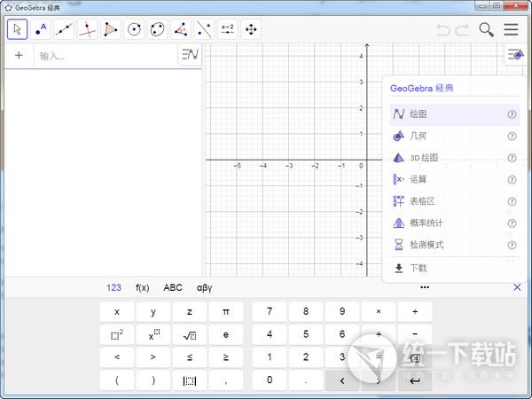Viewport: 532px width, 399px height.
Task: Tap the e constant key
Action: click(226, 335)
